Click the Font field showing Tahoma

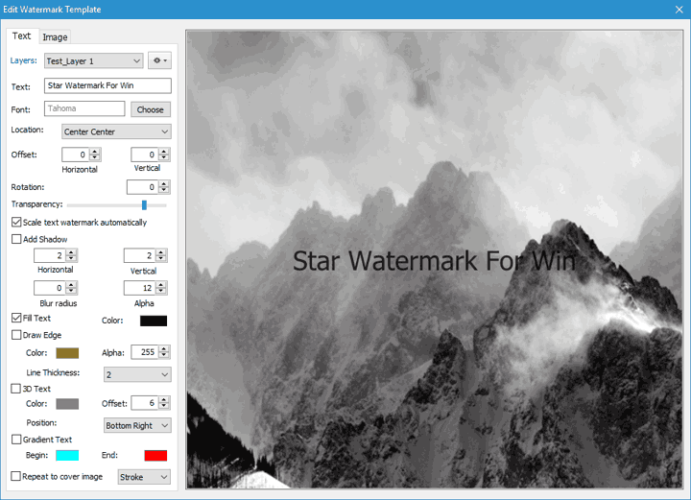(84, 108)
